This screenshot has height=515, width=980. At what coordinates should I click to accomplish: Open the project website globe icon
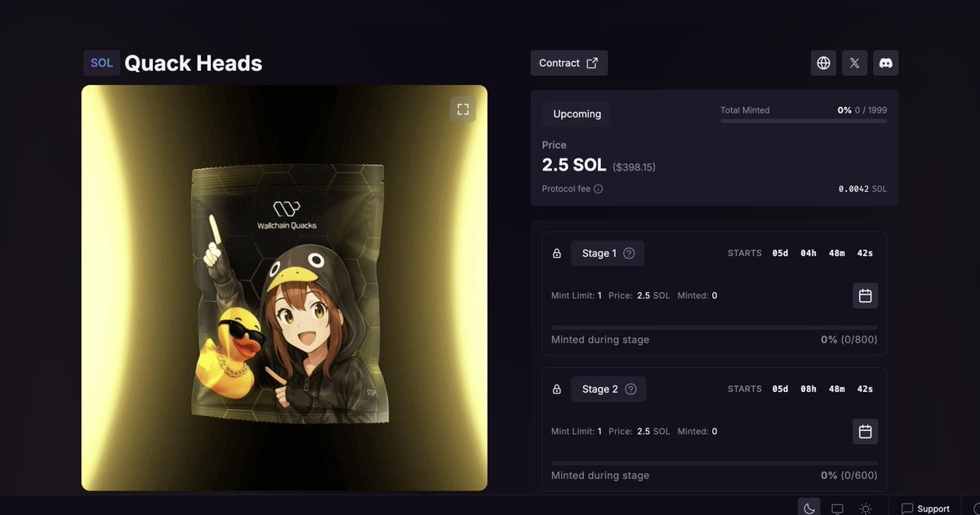click(823, 63)
